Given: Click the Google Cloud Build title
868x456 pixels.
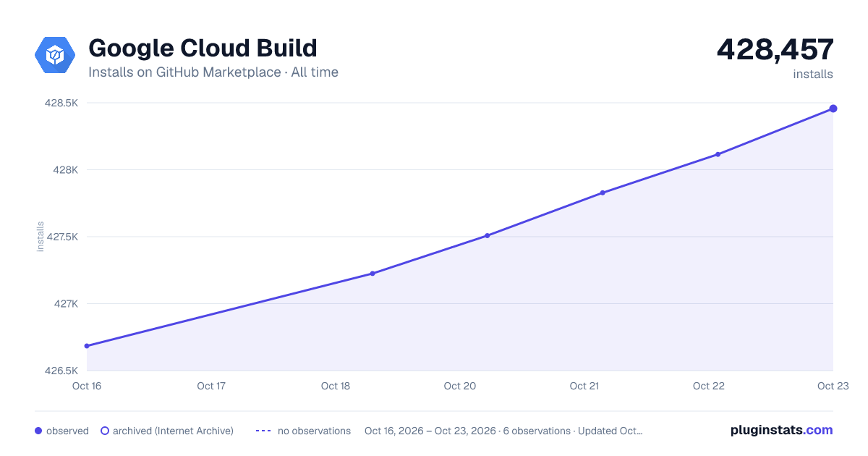Looking at the screenshot, I should 203,48.
